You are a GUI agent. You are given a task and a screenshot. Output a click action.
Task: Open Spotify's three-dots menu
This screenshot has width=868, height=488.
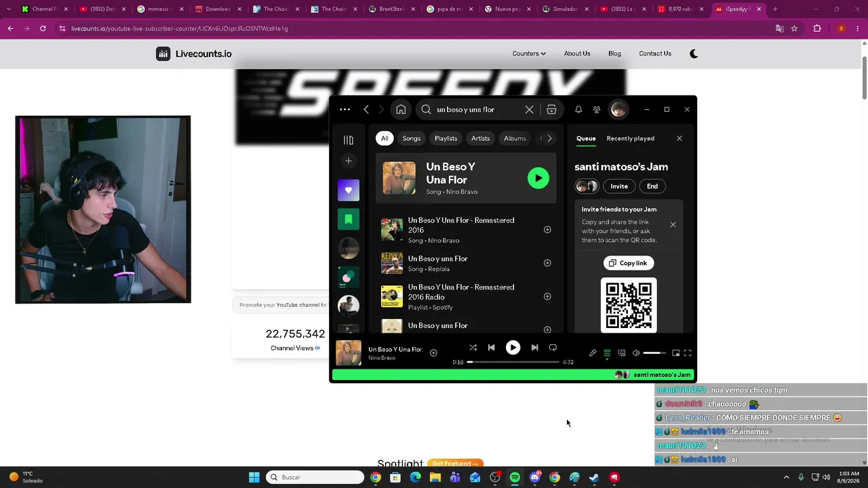click(x=344, y=109)
